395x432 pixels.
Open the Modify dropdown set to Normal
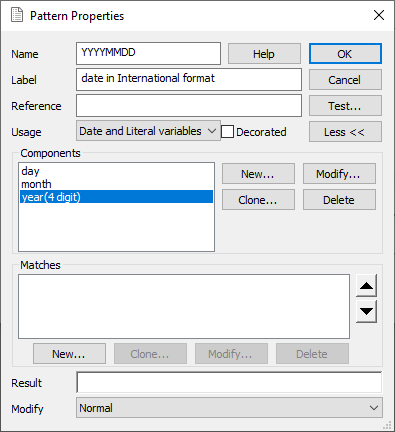point(229,408)
